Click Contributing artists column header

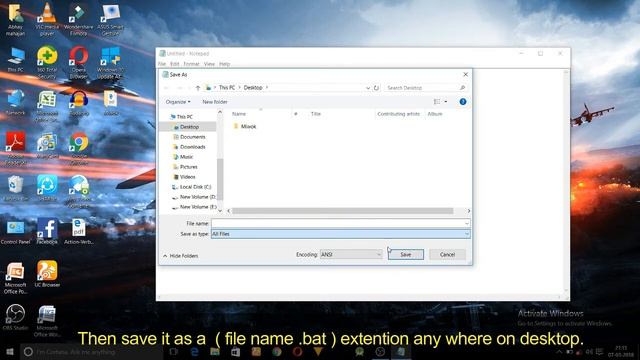(399, 114)
